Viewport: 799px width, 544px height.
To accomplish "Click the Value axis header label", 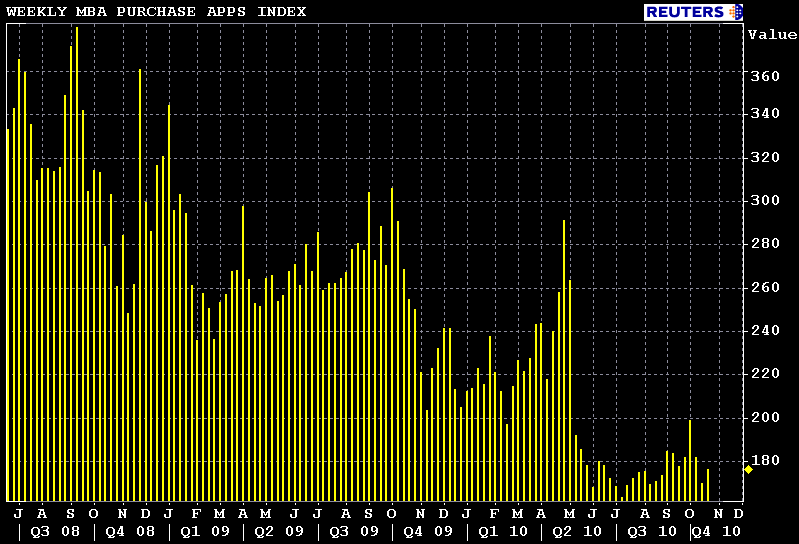I will click(772, 34).
